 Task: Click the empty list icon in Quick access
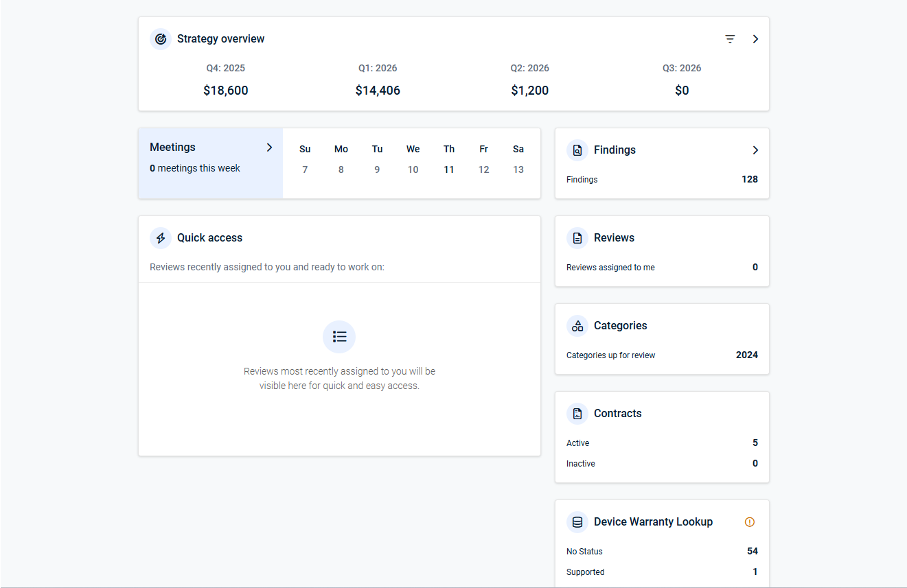point(339,337)
